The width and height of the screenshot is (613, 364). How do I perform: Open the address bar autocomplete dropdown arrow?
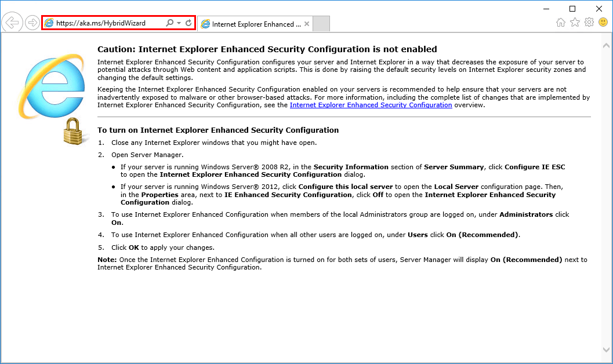click(x=179, y=23)
